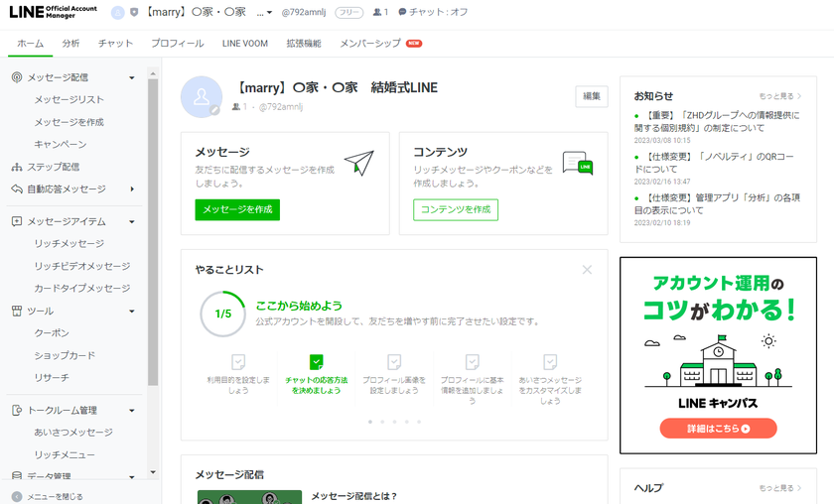Viewport: 834px width, 504px height.
Task: Click the 編集 button beside account name
Action: pos(592,96)
